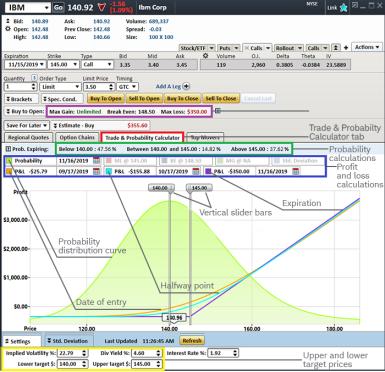The width and height of the screenshot is (385, 372).
Task: Click the plus icon left of Actions
Action: coord(346,48)
